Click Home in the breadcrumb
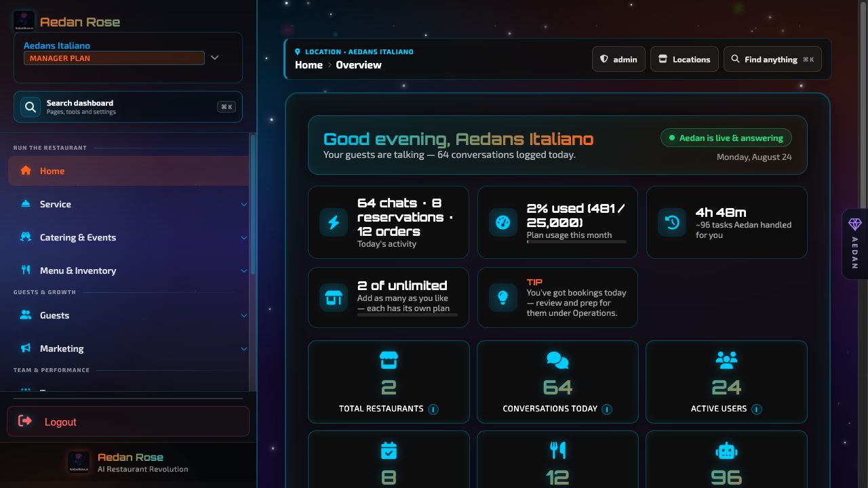This screenshot has height=488, width=868. click(309, 65)
